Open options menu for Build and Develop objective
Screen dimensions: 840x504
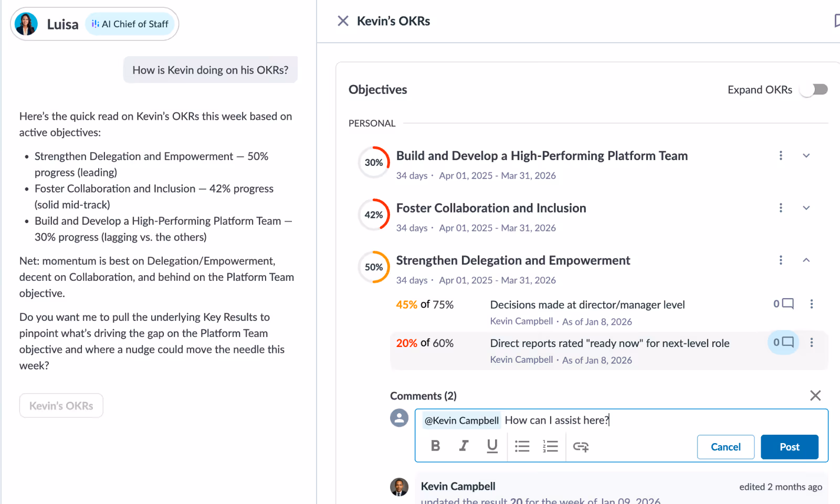(781, 155)
